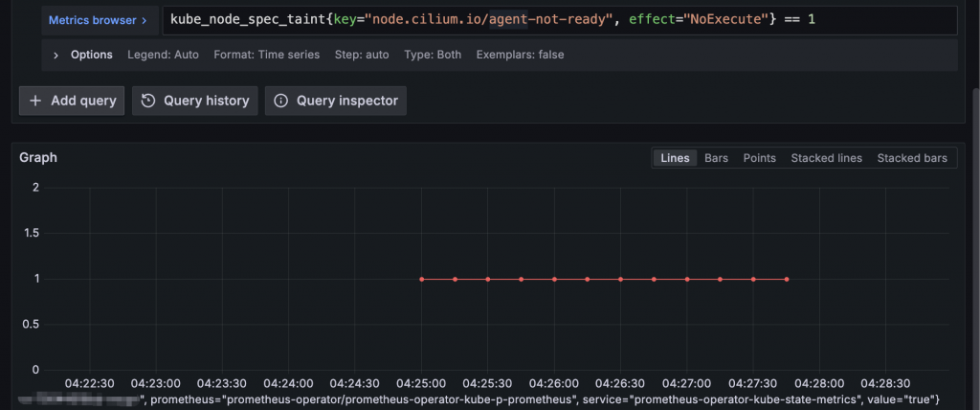Click the data point at 04:26:00
The height and width of the screenshot is (410, 980).
point(554,279)
